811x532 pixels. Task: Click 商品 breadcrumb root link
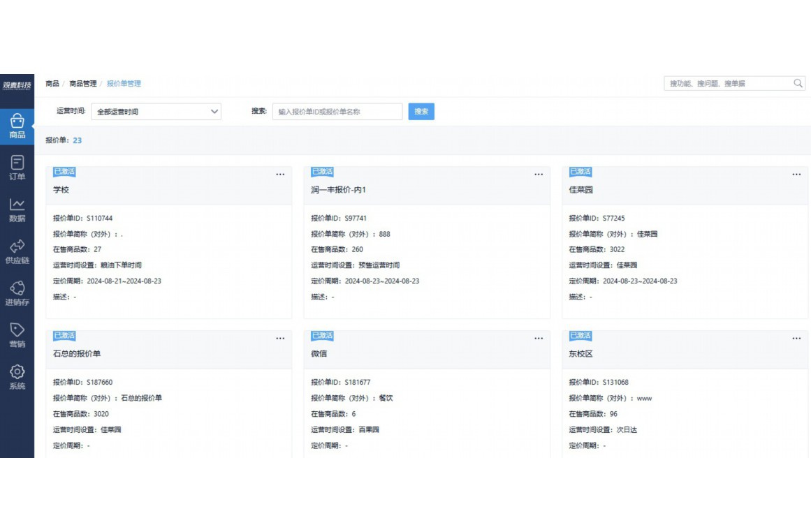click(x=52, y=84)
